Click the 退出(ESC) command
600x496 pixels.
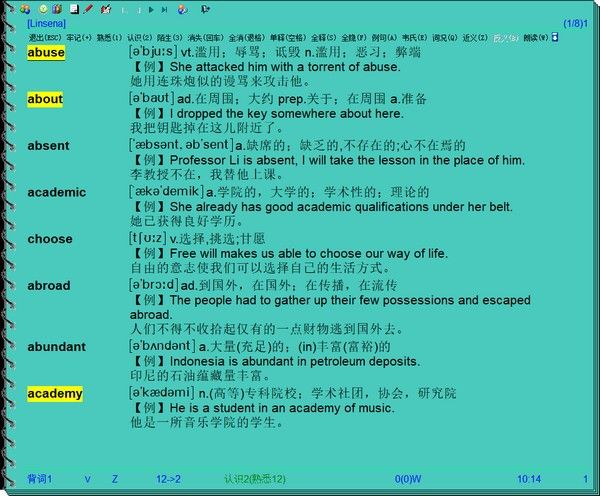tap(44, 37)
